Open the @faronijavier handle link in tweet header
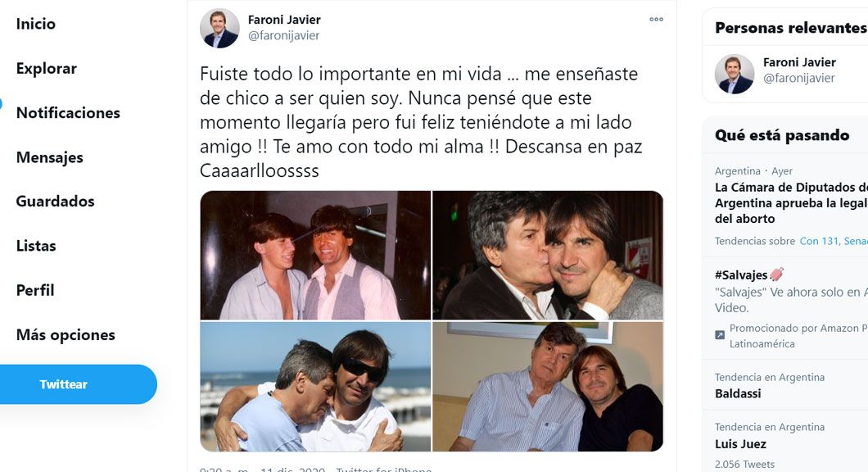Viewport: 868px width, 472px height. 283,35
